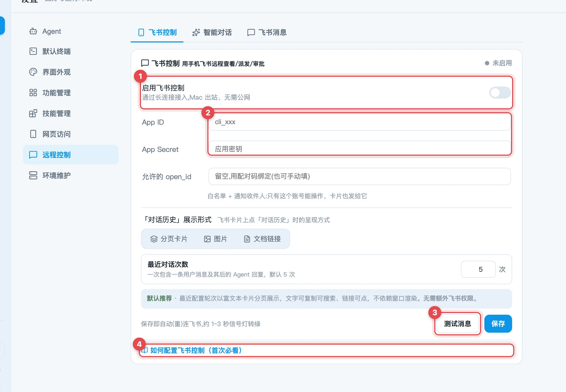This screenshot has height=392, width=566.
Task: Switch to 飞书控制 tab
Action: point(157,32)
